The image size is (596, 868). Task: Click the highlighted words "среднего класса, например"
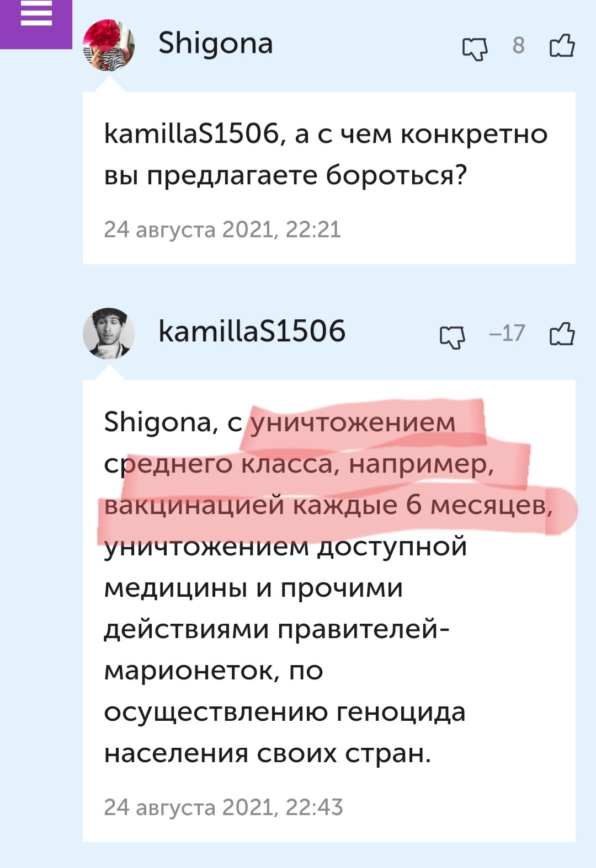click(x=298, y=464)
